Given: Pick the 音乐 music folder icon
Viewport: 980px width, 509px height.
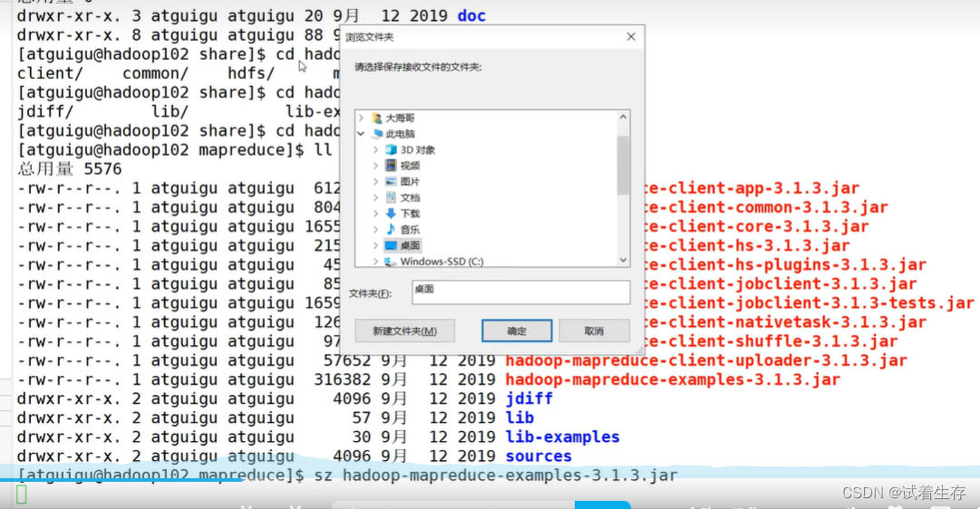Looking at the screenshot, I should 391,229.
